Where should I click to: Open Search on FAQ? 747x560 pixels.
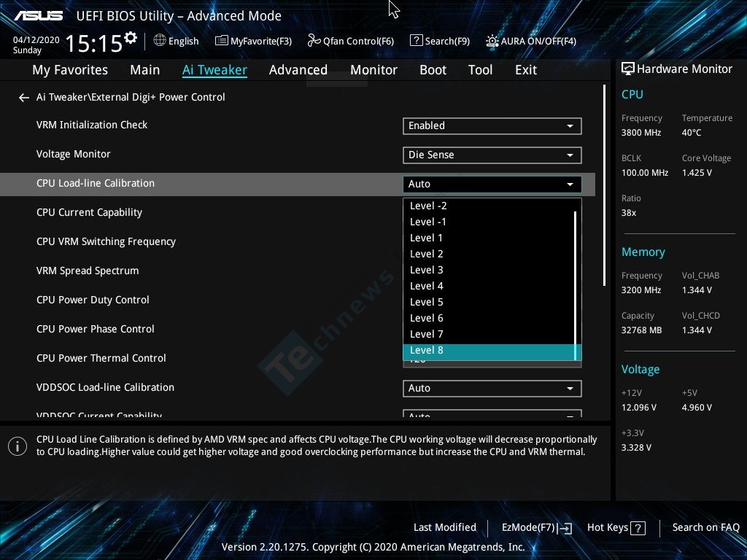pyautogui.click(x=705, y=528)
